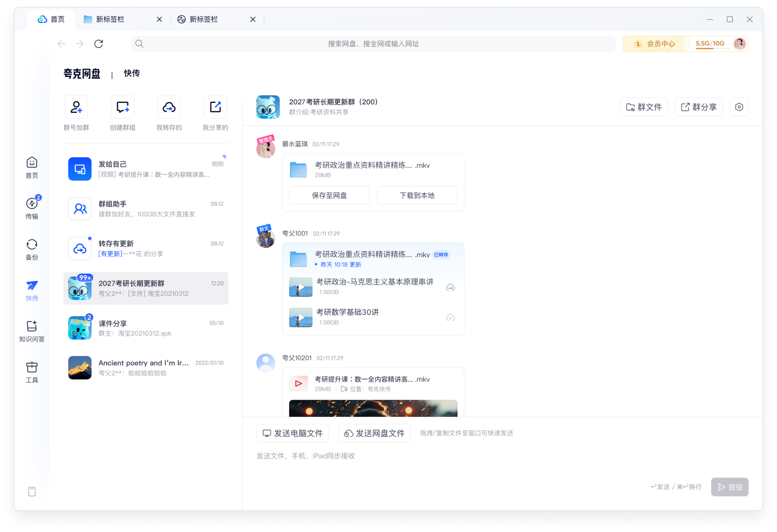Click 位置: 夸克快传 location link
Viewport: 777px width, 532px height.
[366, 389]
